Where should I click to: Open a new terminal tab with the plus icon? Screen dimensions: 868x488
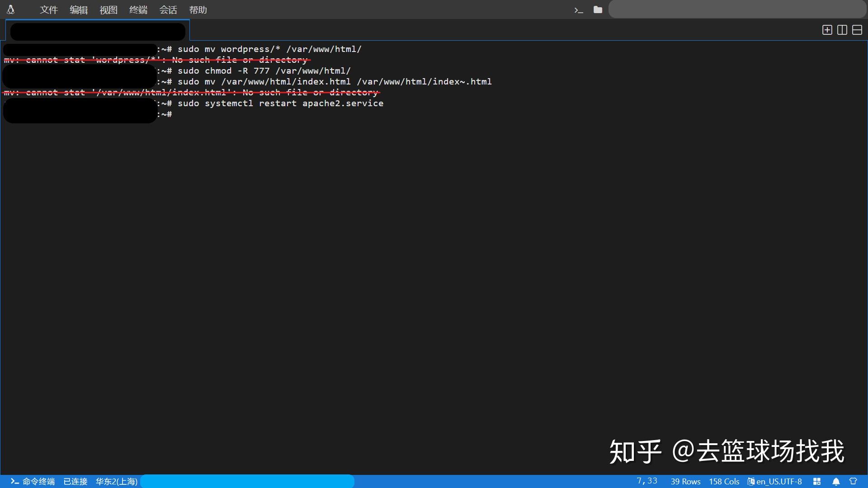pyautogui.click(x=826, y=30)
